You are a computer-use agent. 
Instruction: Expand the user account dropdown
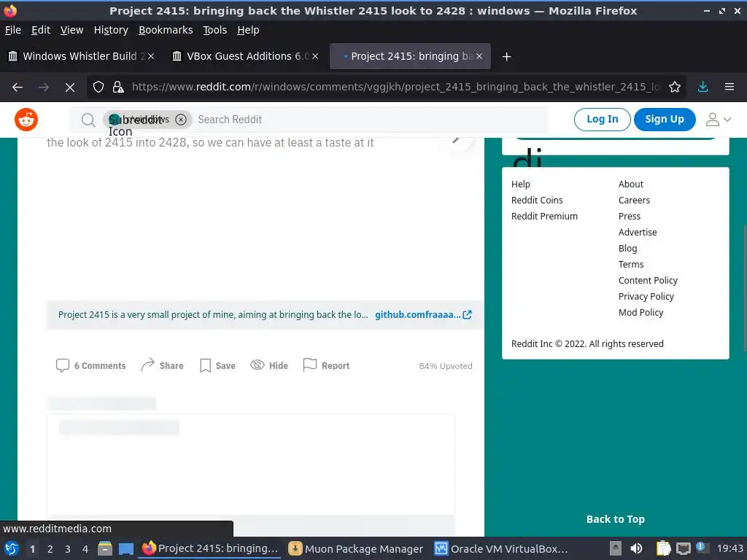point(718,120)
